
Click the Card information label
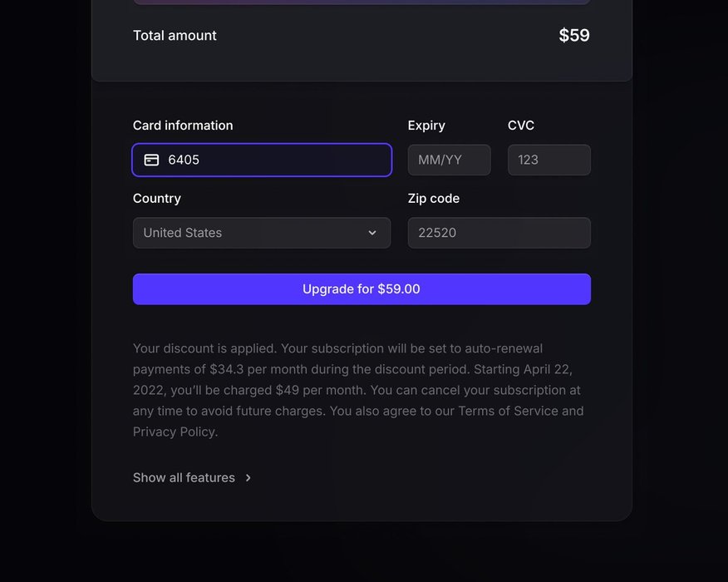coord(183,126)
